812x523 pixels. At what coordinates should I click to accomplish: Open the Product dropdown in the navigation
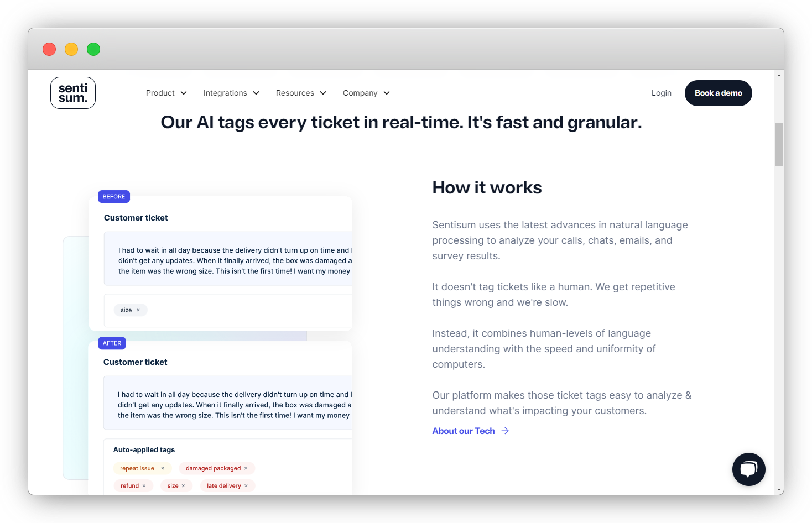click(166, 93)
